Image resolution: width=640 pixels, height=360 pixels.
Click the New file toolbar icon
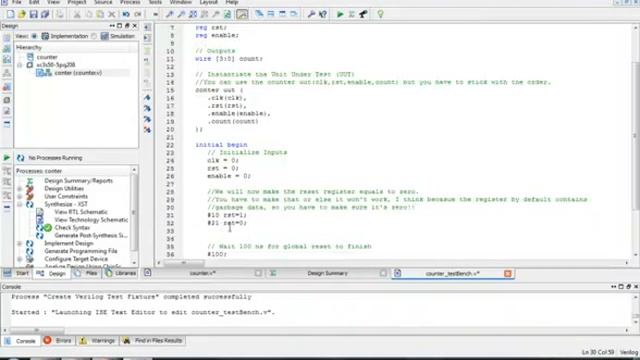[x=10, y=14]
